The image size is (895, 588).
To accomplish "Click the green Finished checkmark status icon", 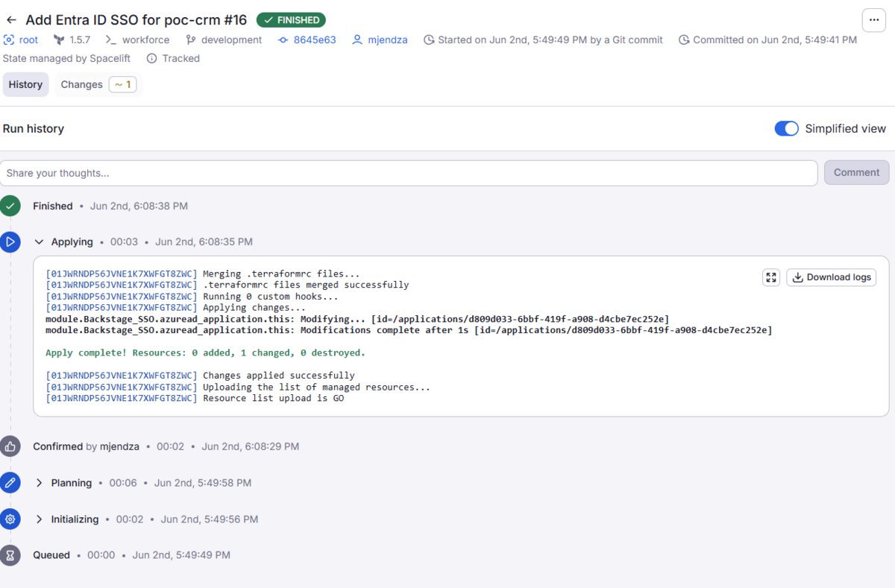I will click(10, 206).
